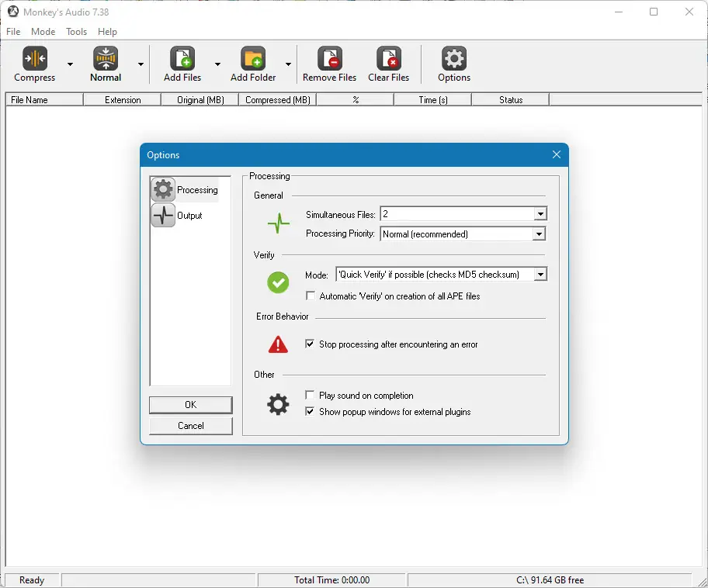Expand the Add Files dropdown arrow
The image size is (708, 588).
click(x=217, y=64)
